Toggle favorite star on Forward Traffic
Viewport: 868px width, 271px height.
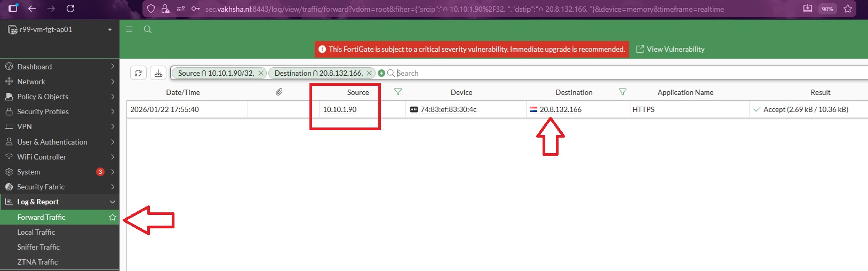point(113,217)
